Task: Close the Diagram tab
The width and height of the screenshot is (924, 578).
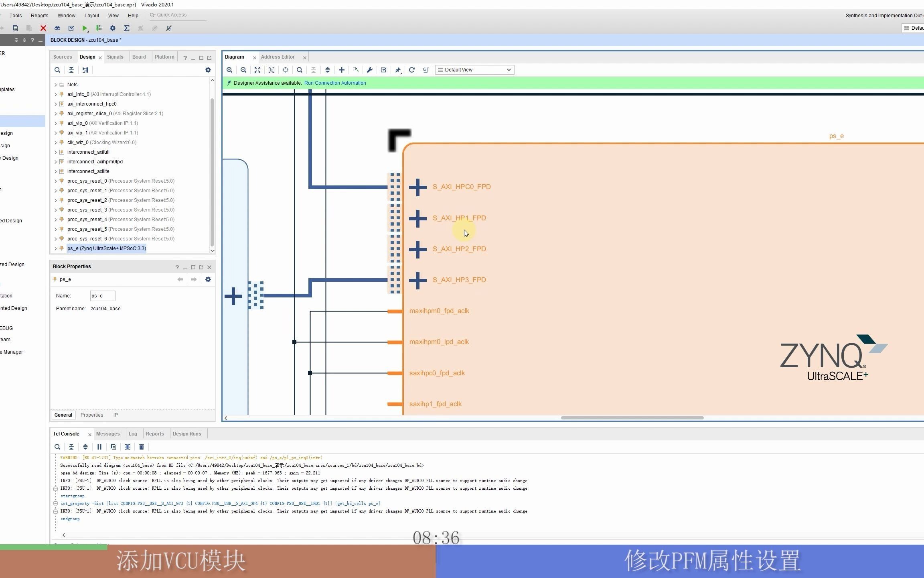Action: pos(254,58)
